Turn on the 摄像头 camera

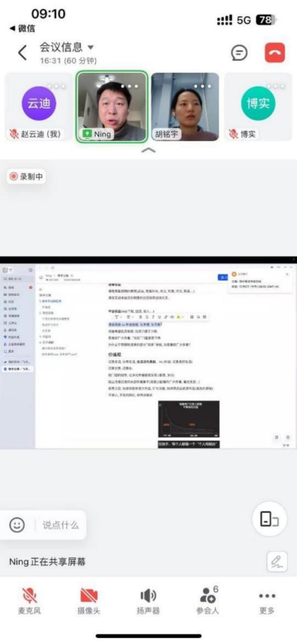pos(89,601)
